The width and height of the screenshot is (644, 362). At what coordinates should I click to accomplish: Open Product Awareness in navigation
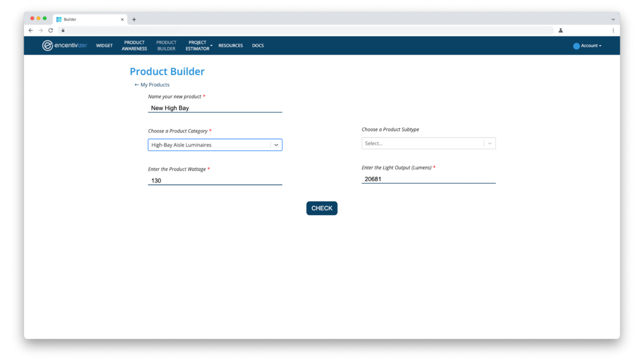(x=134, y=46)
